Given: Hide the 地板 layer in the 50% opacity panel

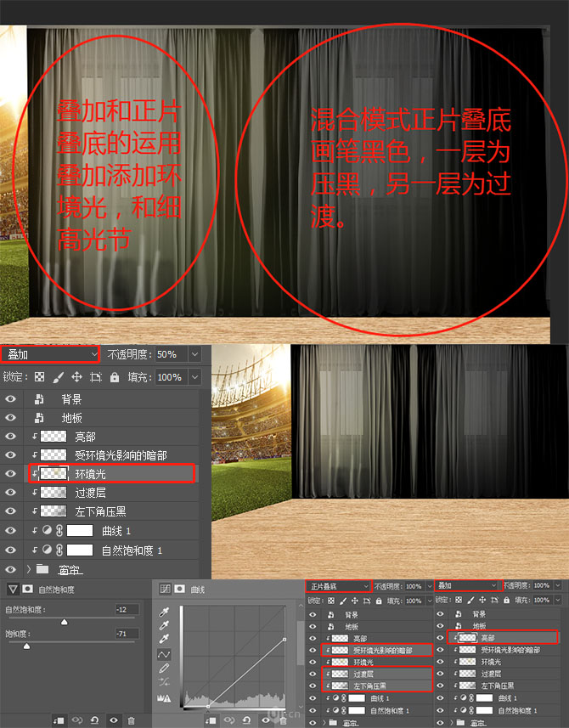Looking at the screenshot, I should coord(10,417).
